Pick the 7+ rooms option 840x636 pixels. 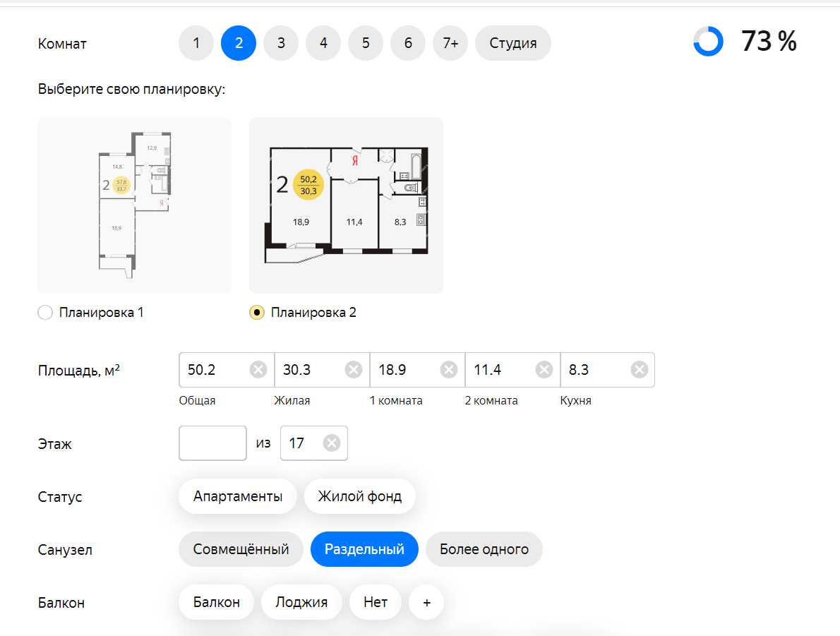click(450, 43)
